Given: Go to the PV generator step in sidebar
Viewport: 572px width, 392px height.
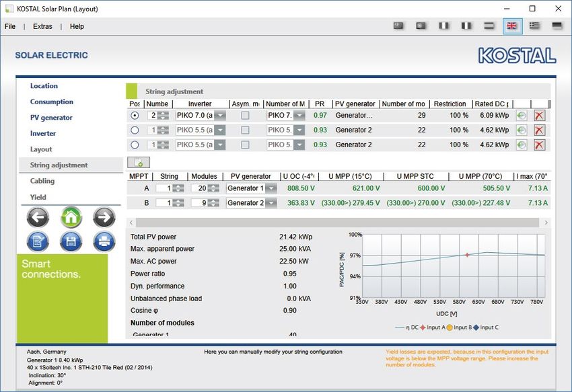Looking at the screenshot, I should [51, 118].
